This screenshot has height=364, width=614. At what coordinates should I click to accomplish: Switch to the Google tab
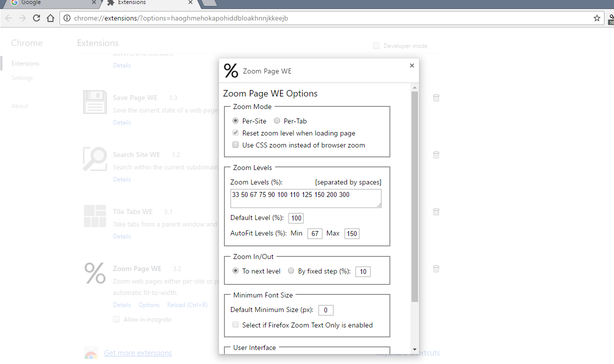51,3
